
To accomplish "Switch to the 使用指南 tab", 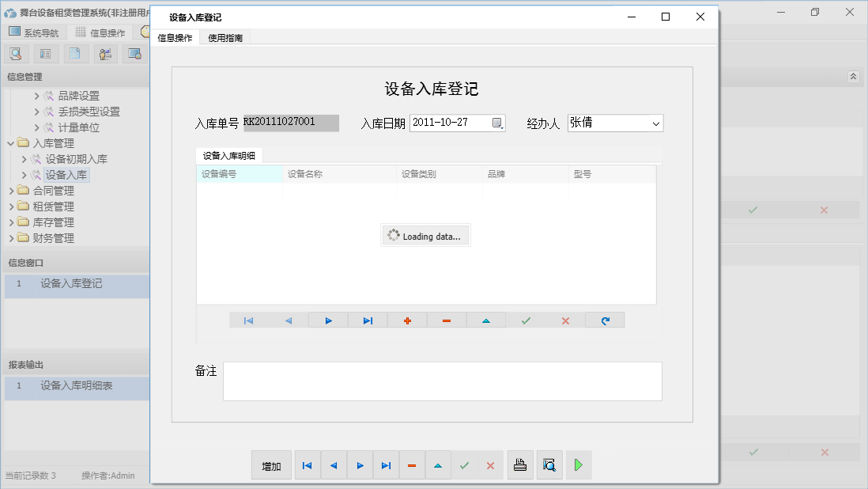I will pyautogui.click(x=225, y=36).
